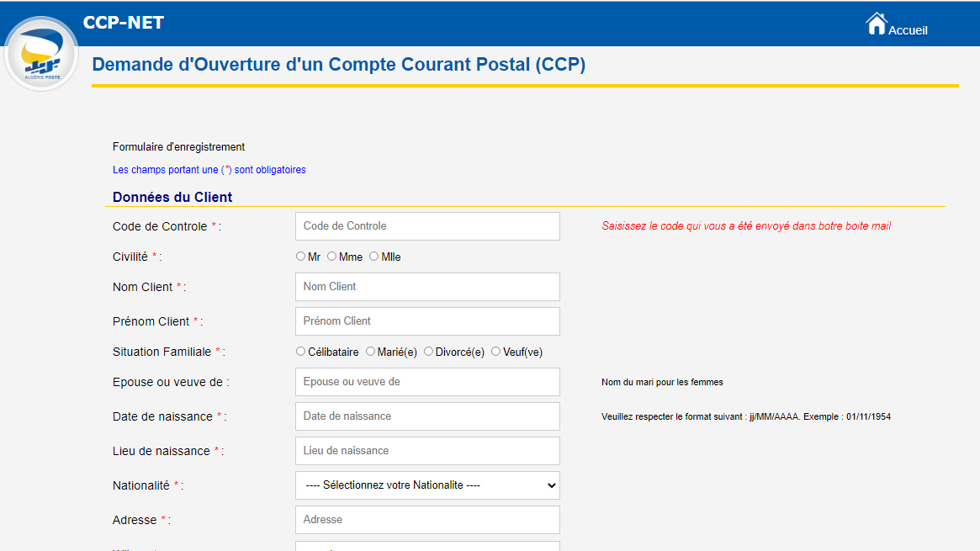
Task: Click the home icon beside Accueil
Action: 877,24
